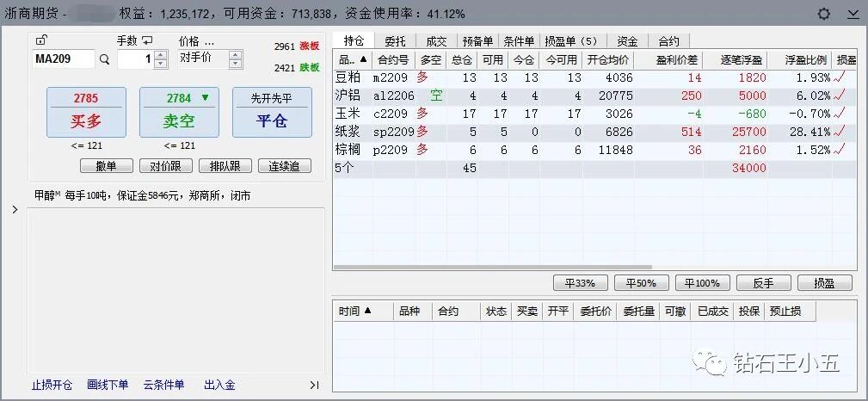This screenshot has width=868, height=401.
Task: Expand the left side panel arrow
Action: coord(15,210)
